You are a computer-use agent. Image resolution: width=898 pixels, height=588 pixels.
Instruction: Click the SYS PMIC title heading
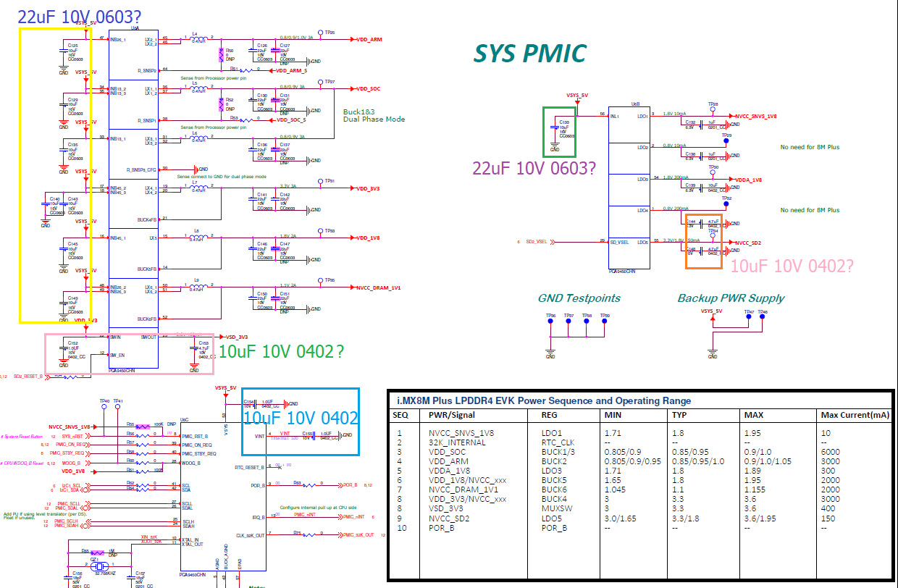click(529, 54)
